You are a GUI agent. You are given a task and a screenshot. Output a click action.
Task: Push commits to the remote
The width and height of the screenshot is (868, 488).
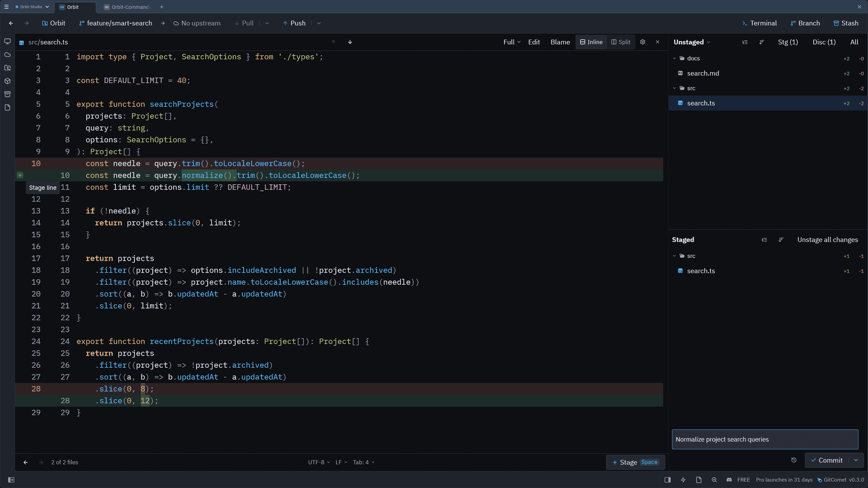tap(294, 23)
